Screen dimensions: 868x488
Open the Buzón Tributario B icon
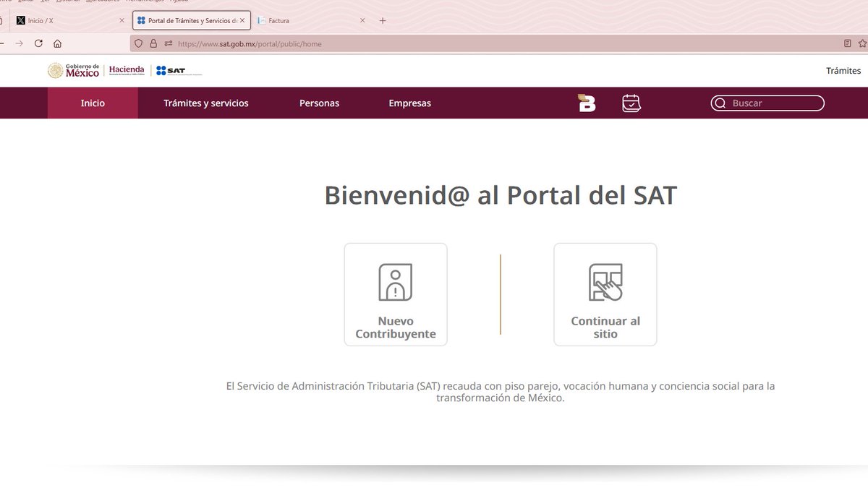click(x=587, y=103)
